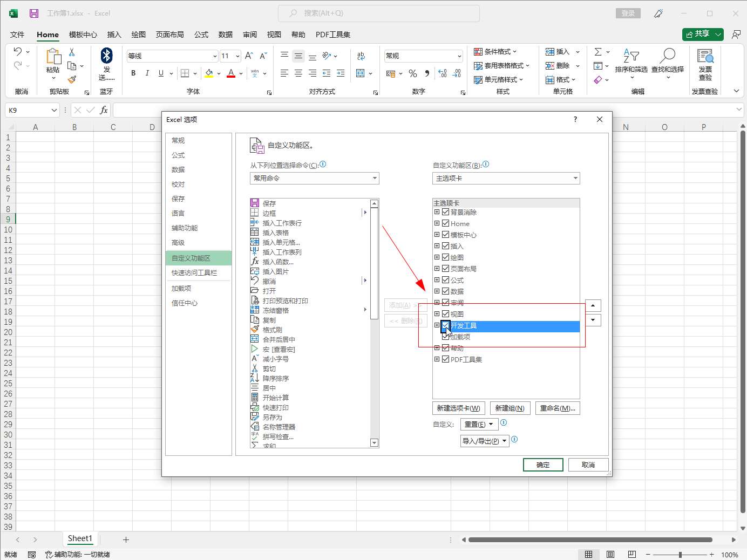Image resolution: width=747 pixels, height=560 pixels.
Task: Uncheck the 绘图 tab checkbox
Action: (446, 257)
